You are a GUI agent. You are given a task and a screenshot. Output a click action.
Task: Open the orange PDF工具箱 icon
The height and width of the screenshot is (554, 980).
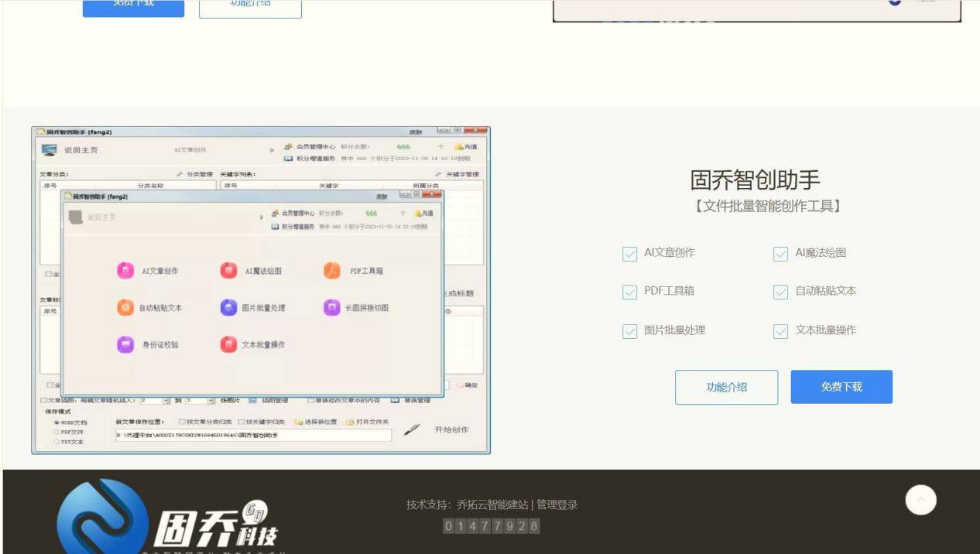332,271
